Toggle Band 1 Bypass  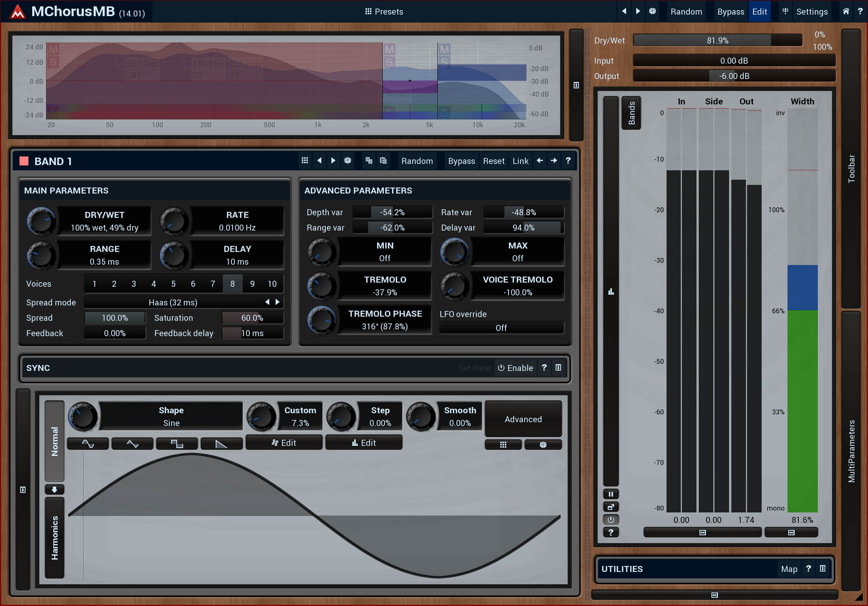click(461, 161)
